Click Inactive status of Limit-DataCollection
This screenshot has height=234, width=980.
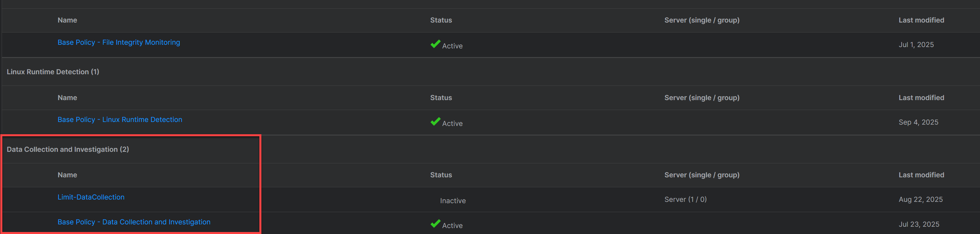(x=453, y=201)
